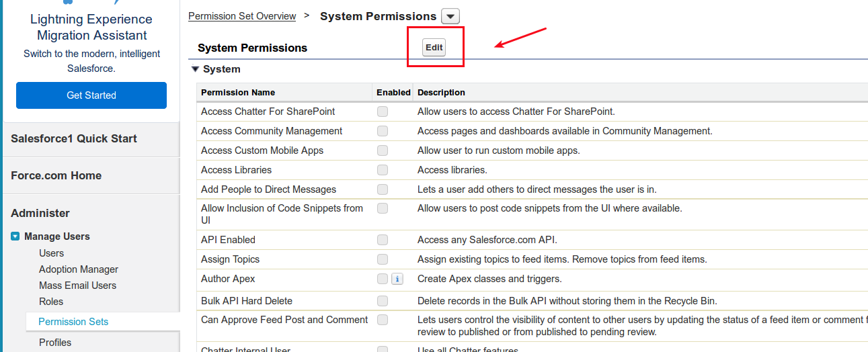868x352 pixels.
Task: Click the Permission Name column header
Action: point(238,92)
